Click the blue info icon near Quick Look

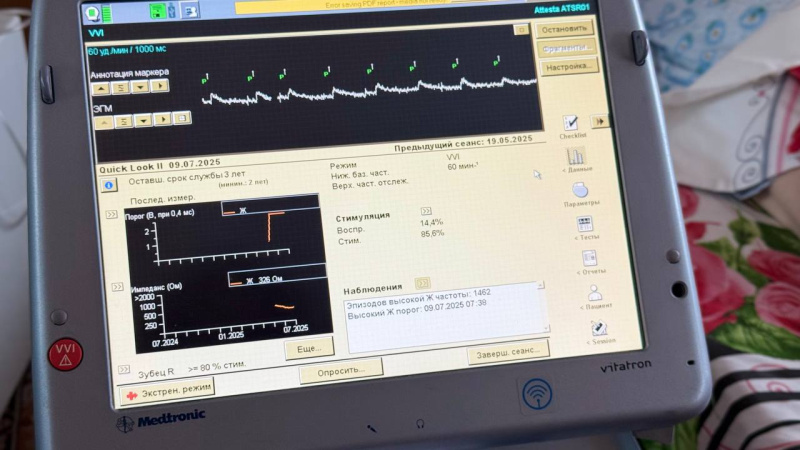[109, 184]
